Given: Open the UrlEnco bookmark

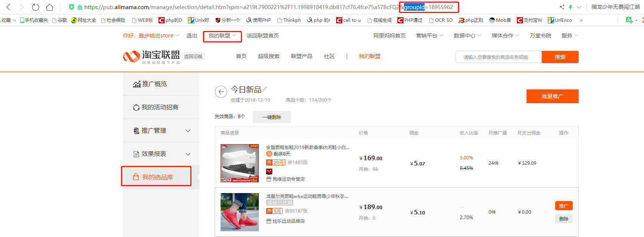Looking at the screenshot, I should 560,20.
